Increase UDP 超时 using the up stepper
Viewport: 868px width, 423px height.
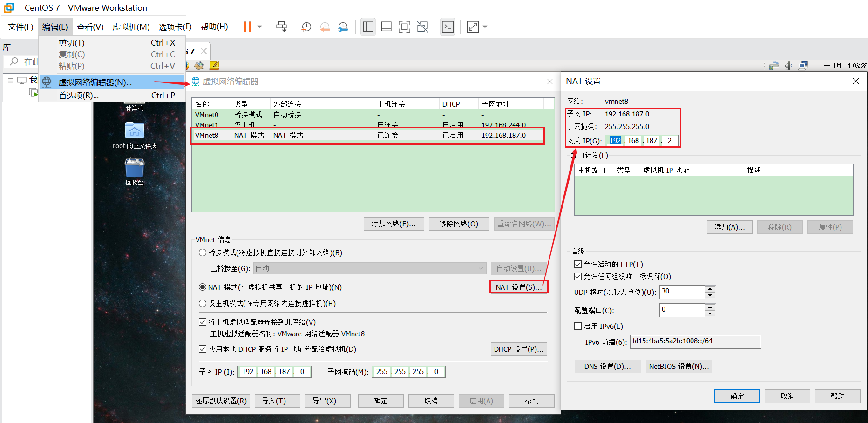[x=710, y=289]
